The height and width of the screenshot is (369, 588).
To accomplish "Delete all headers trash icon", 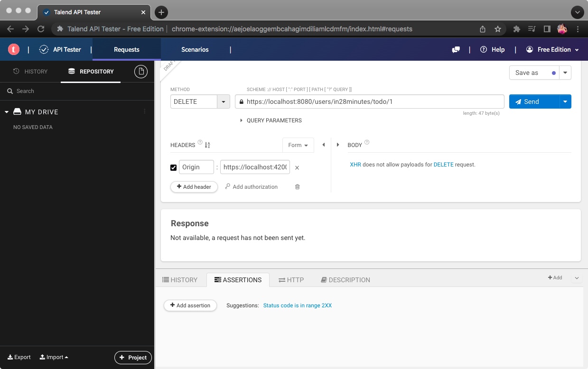I will pos(298,187).
